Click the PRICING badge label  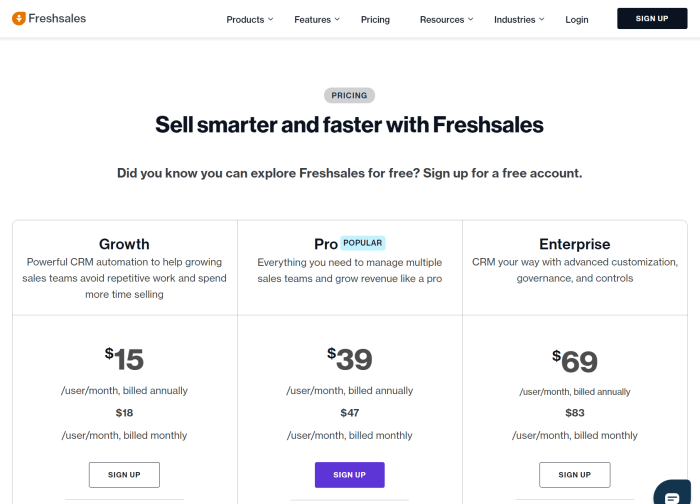[349, 96]
